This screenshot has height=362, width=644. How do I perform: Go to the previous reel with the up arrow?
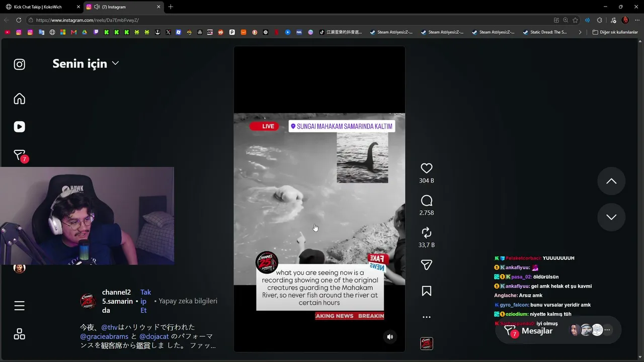pos(611,181)
